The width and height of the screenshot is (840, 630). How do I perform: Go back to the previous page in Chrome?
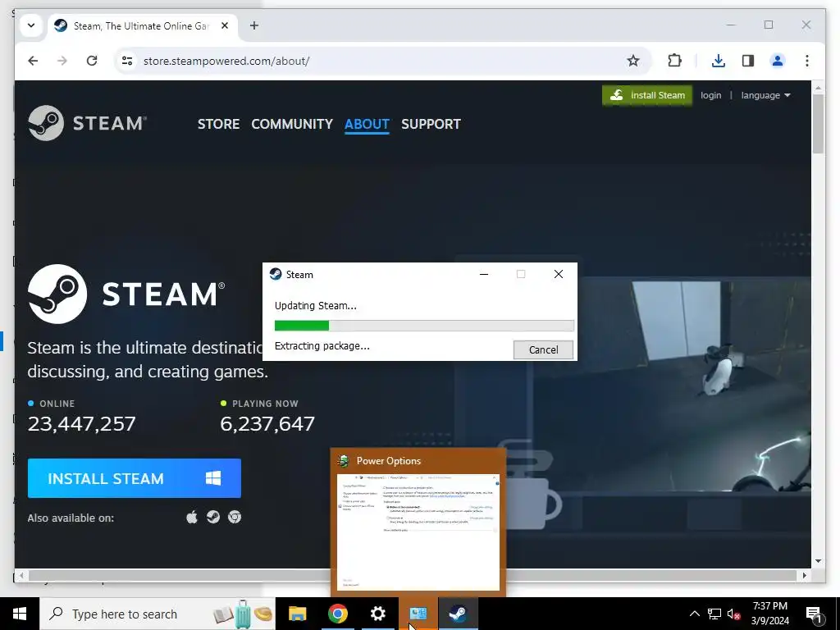click(x=33, y=61)
